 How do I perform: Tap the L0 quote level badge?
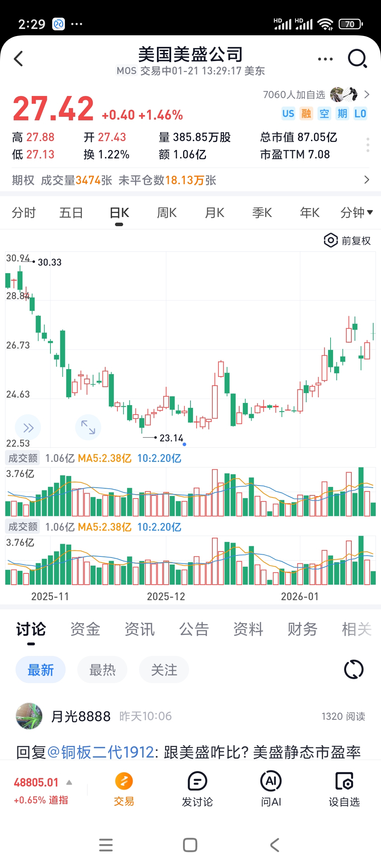[x=360, y=114]
